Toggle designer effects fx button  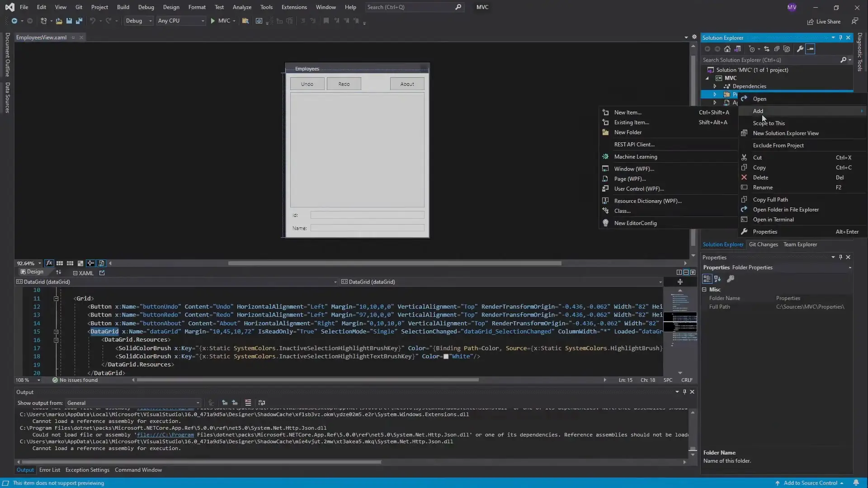pyautogui.click(x=49, y=263)
